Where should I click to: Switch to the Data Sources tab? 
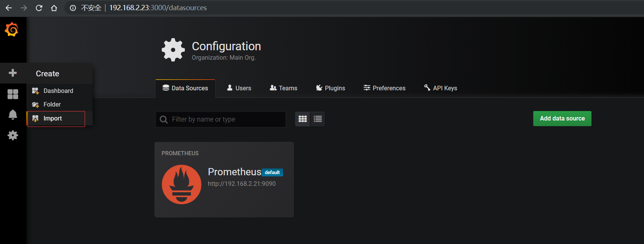pyautogui.click(x=185, y=88)
